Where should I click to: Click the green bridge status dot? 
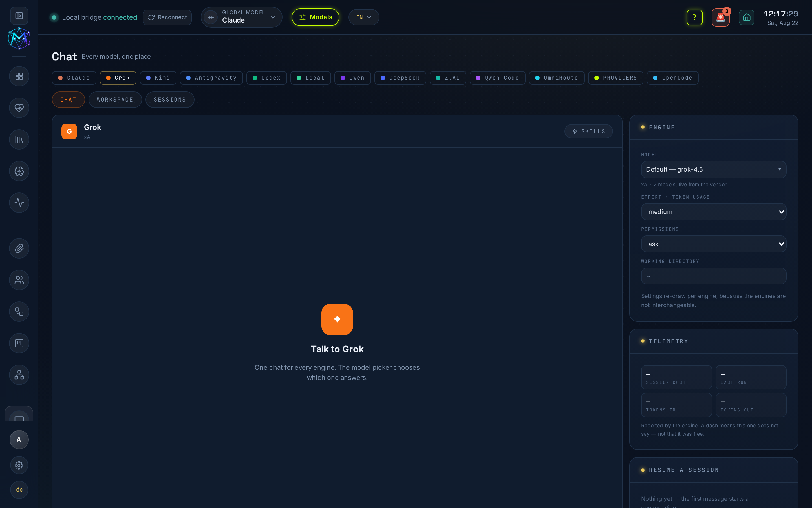click(x=54, y=17)
